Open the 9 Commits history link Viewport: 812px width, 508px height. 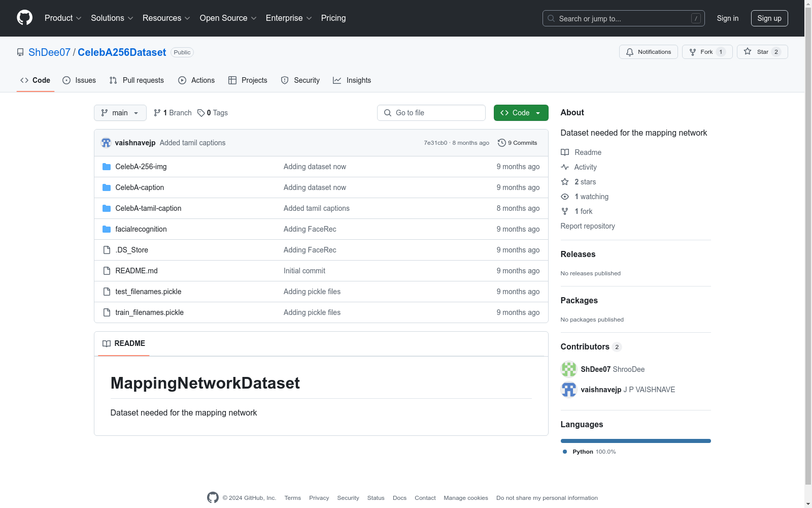pos(518,143)
